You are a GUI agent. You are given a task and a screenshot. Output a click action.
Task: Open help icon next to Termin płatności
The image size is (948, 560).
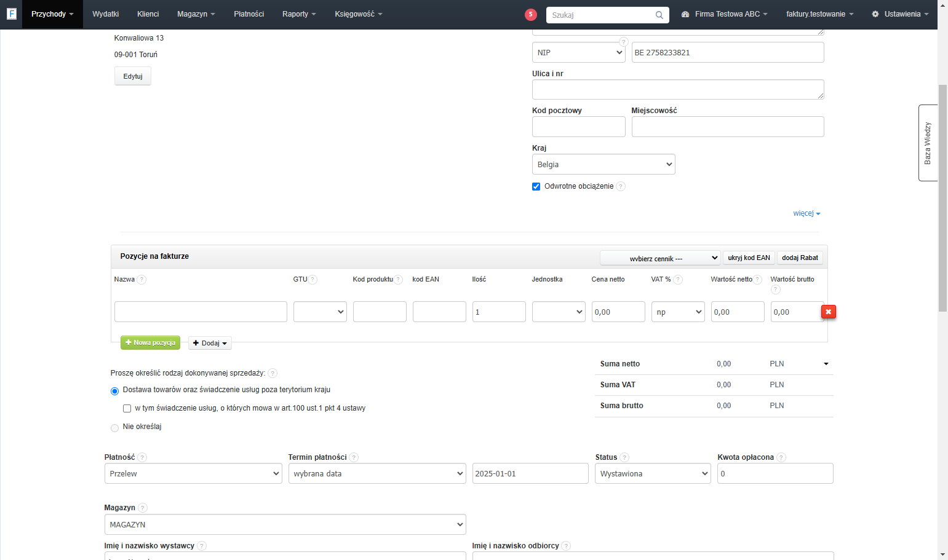(x=354, y=457)
